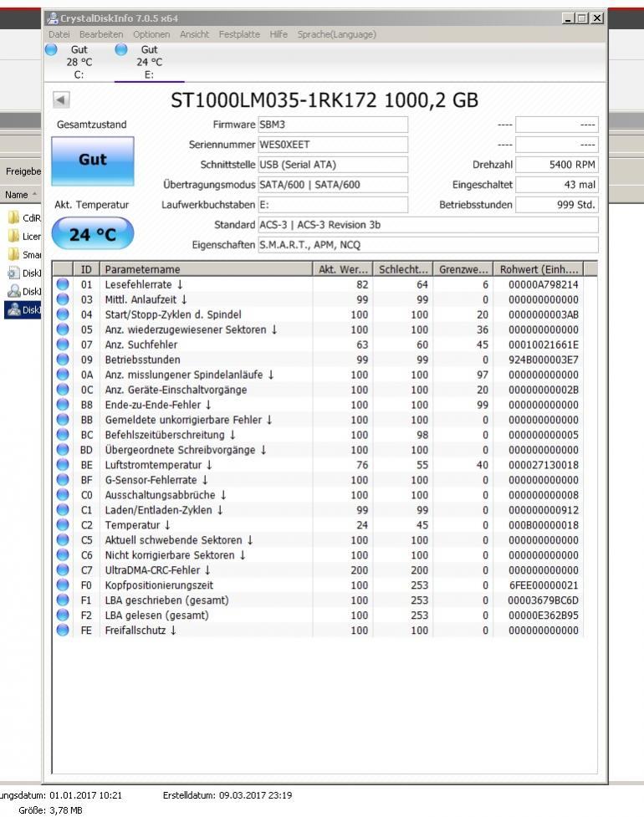This screenshot has height=817, width=644.
Task: Click the status icon of Freifallschutz row
Action: [63, 631]
